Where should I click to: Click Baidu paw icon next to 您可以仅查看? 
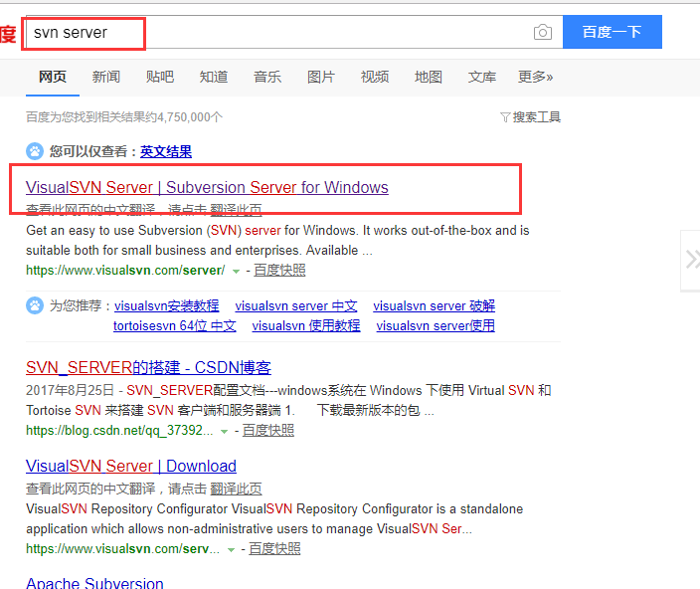click(x=35, y=151)
